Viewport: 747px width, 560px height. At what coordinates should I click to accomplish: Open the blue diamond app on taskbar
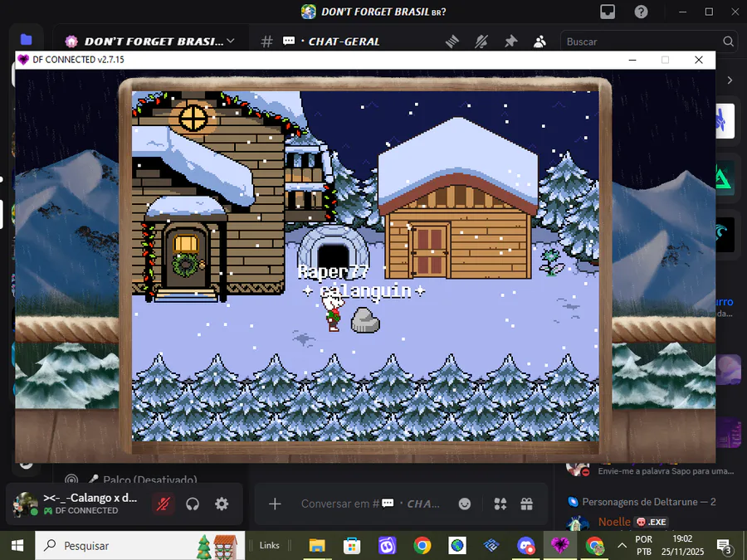(491, 545)
